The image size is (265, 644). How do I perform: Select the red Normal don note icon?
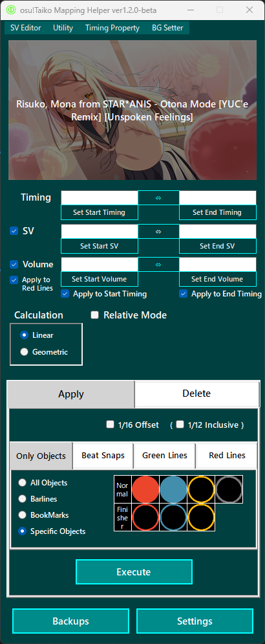pos(145,489)
